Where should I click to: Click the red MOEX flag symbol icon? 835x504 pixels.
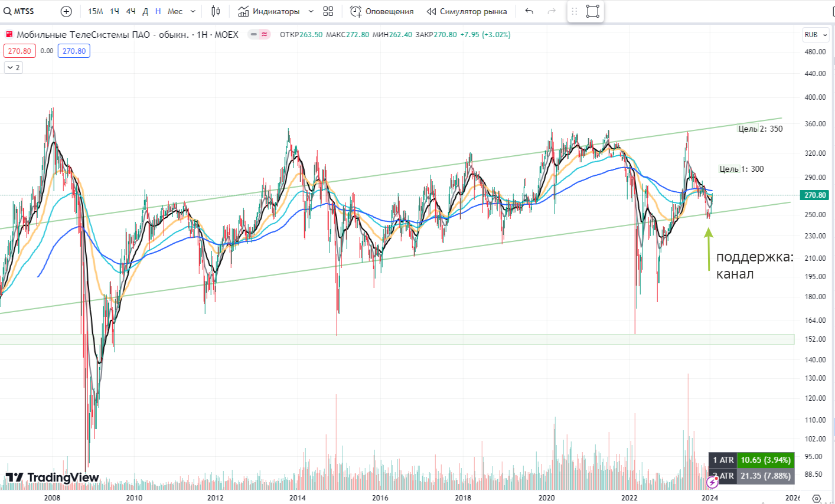[x=9, y=35]
